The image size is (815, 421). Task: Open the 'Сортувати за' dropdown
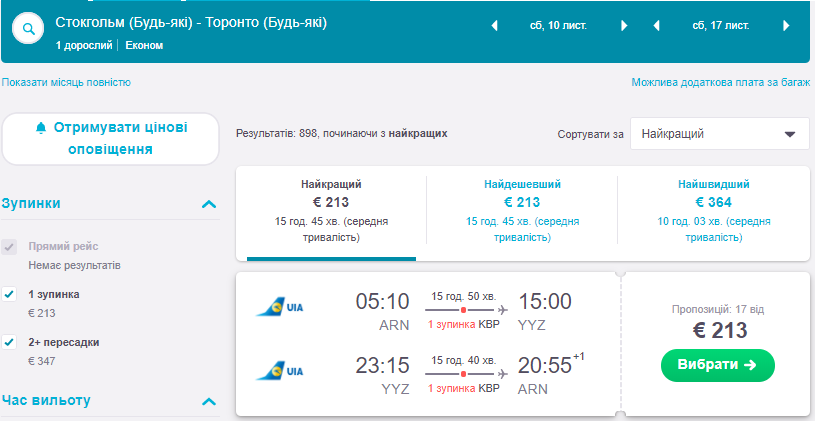pyautogui.click(x=719, y=133)
